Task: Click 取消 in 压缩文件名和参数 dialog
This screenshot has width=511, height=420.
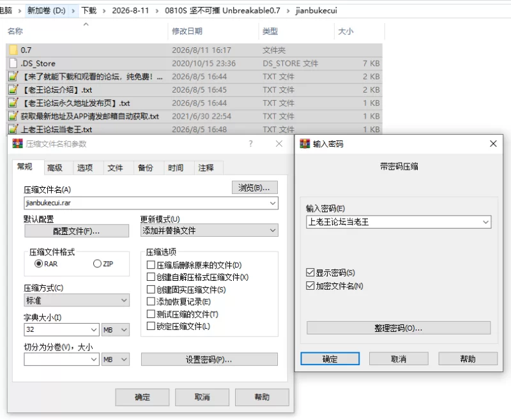Action: coord(202,397)
